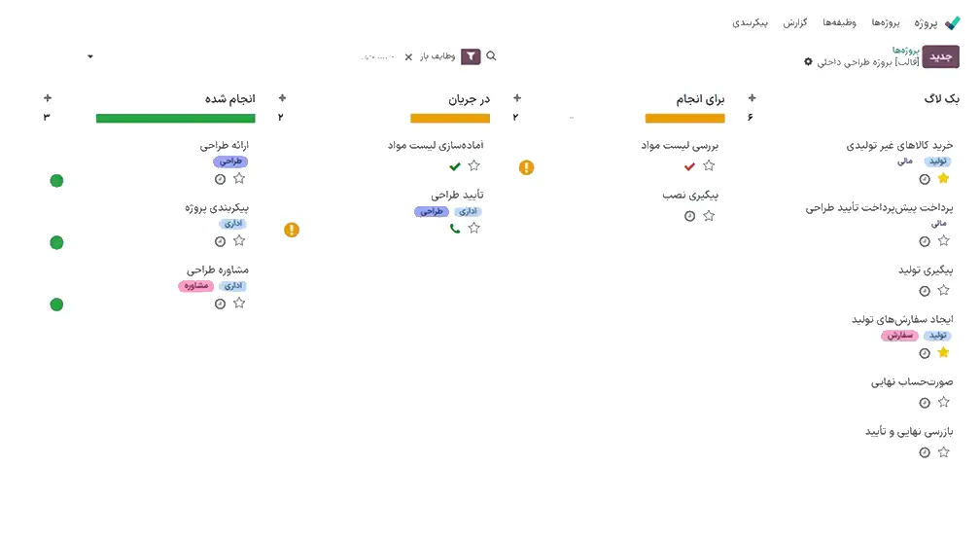Toggle priority star on 'خرید کالاهای غیر تولیدی'
Image resolution: width=980 pixels, height=539 pixels.
[x=943, y=179]
